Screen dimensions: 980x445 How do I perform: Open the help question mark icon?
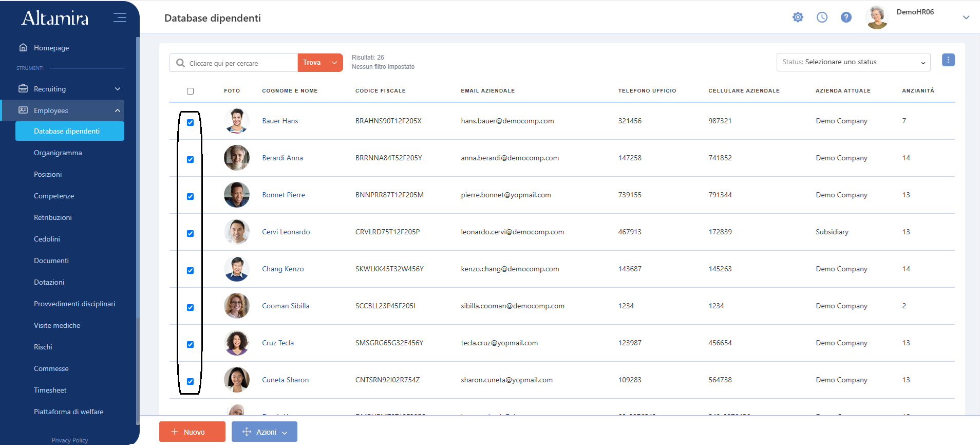(846, 17)
